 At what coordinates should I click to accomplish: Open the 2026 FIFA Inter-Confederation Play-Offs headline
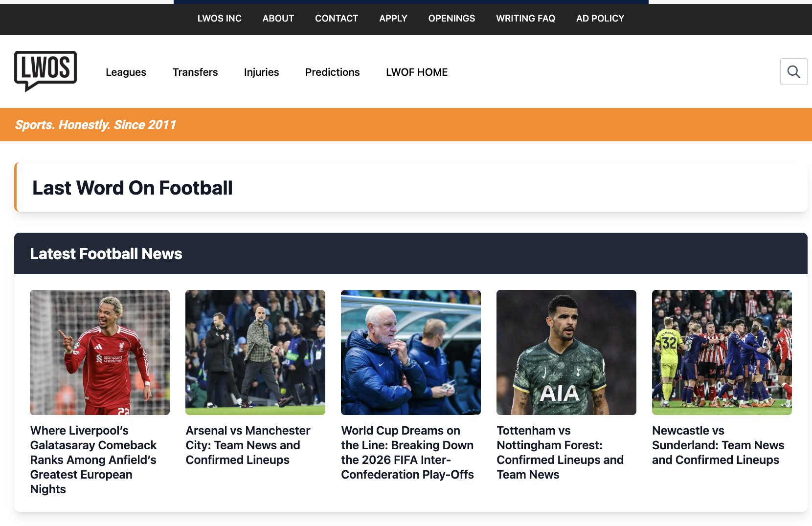(407, 453)
